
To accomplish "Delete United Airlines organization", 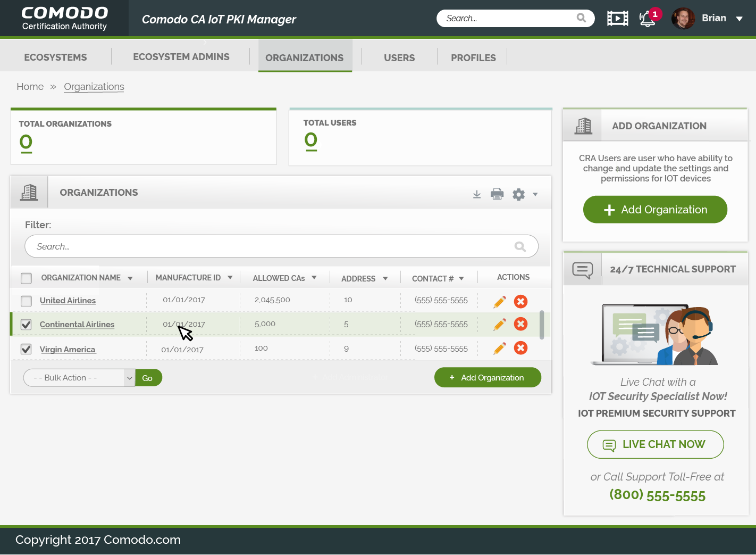I will pyautogui.click(x=521, y=302).
